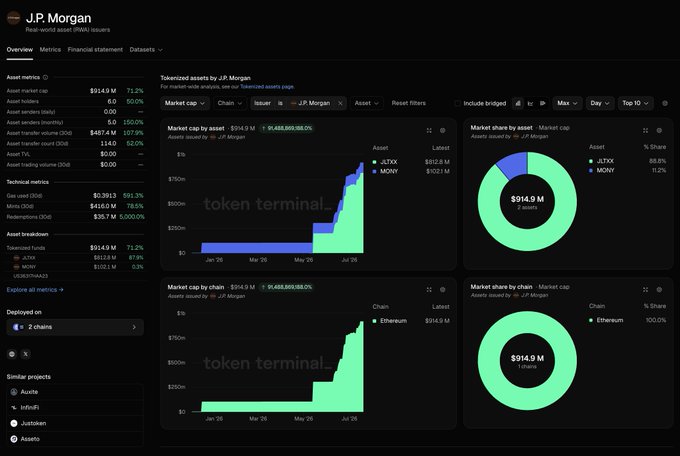Click the blue MONY segment of asset donut

(513, 164)
